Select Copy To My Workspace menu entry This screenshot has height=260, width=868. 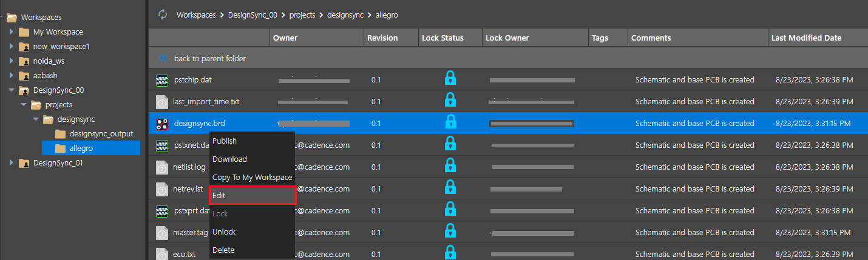tap(252, 177)
